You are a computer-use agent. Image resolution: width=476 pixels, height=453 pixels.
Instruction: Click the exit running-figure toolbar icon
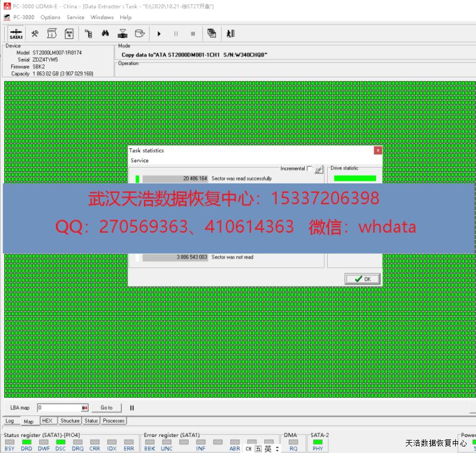[231, 34]
